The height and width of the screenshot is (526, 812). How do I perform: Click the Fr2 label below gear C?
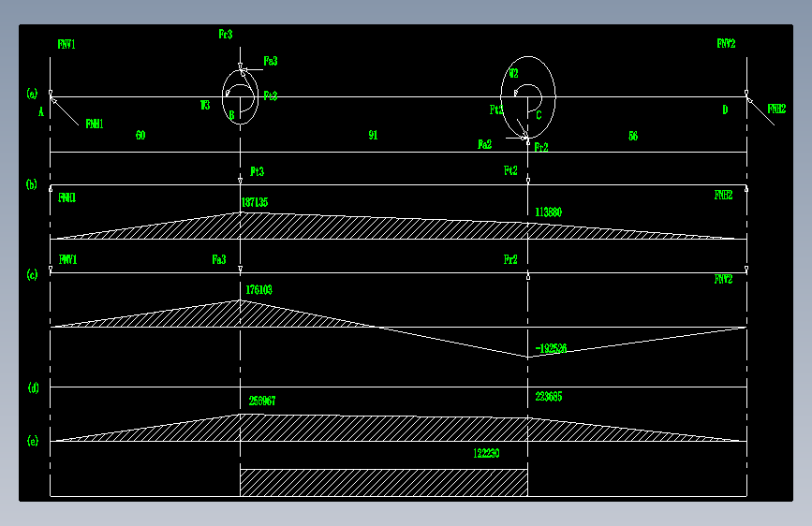(540, 148)
